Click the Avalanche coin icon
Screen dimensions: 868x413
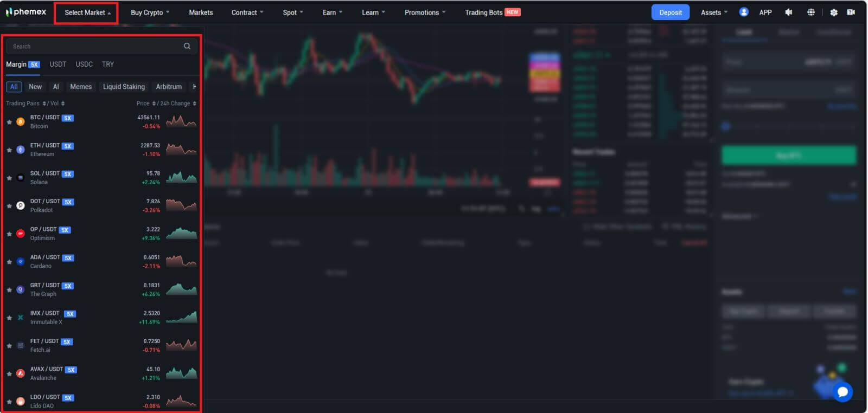(21, 373)
